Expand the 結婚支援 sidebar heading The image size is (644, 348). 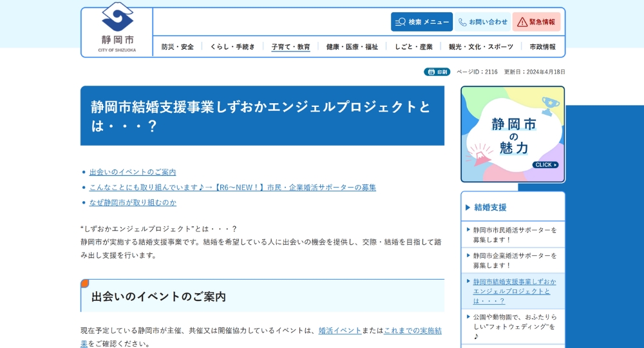490,208
